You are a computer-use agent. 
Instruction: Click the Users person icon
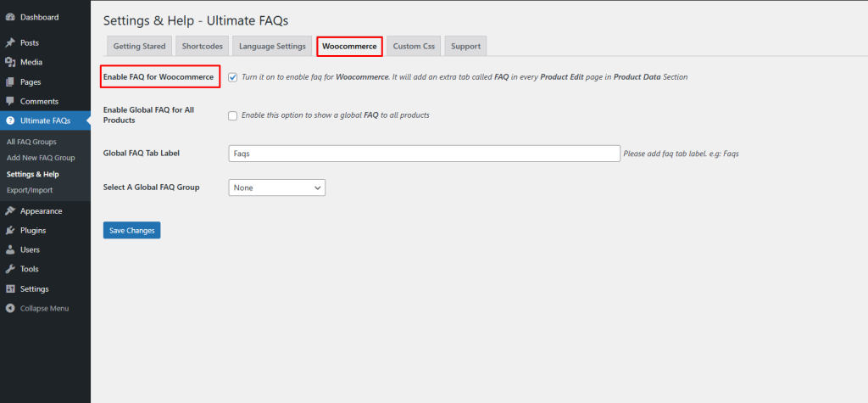pos(10,249)
